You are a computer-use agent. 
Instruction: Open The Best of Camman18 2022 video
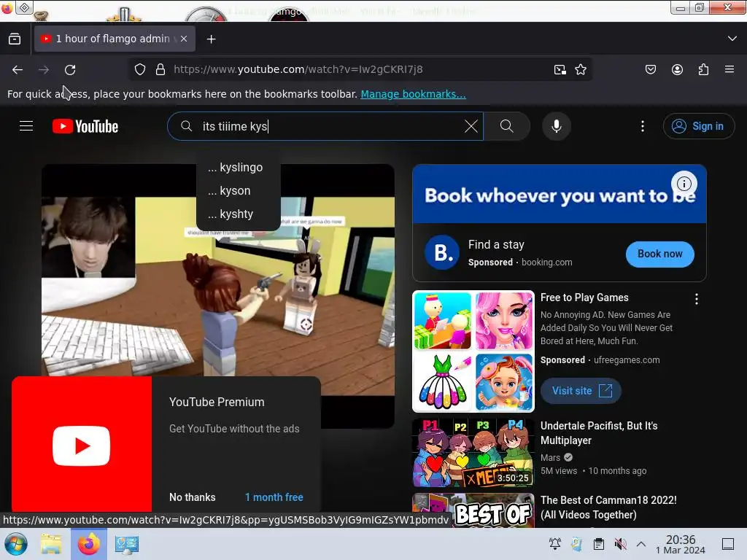click(608, 507)
